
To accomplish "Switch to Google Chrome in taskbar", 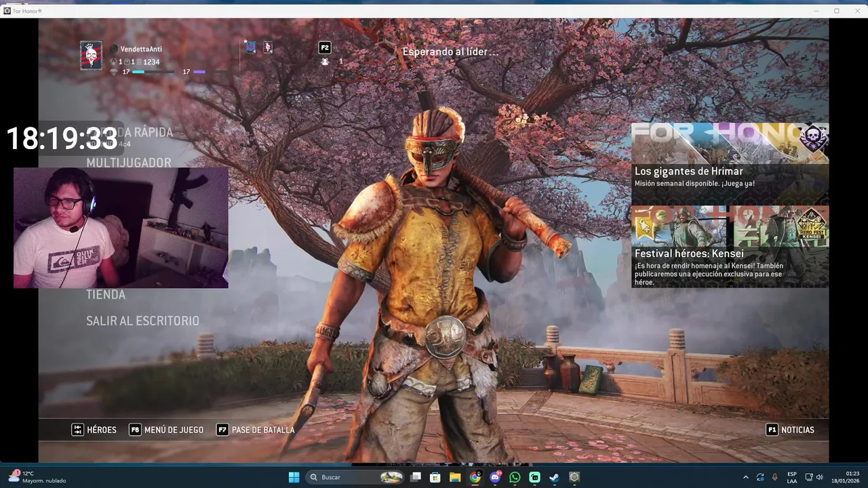I will (475, 477).
